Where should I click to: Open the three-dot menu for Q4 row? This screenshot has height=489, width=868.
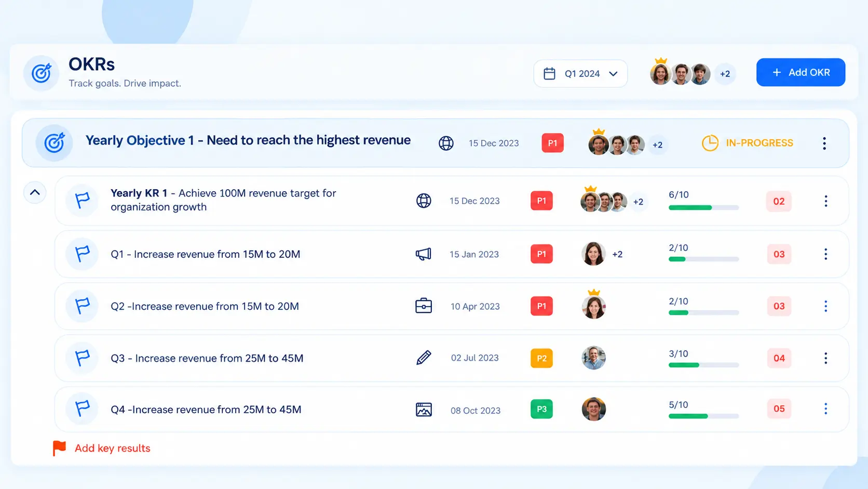click(x=826, y=409)
